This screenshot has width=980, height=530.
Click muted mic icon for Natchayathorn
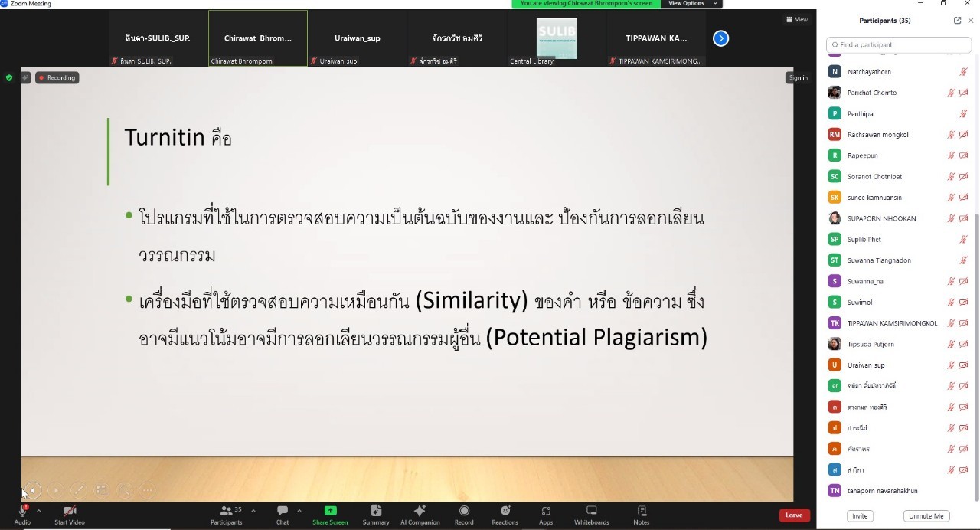(964, 72)
